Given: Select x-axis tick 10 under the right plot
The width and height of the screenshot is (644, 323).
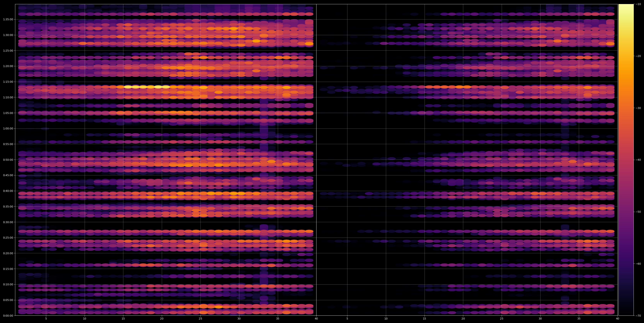Looking at the screenshot, I should point(386,319).
